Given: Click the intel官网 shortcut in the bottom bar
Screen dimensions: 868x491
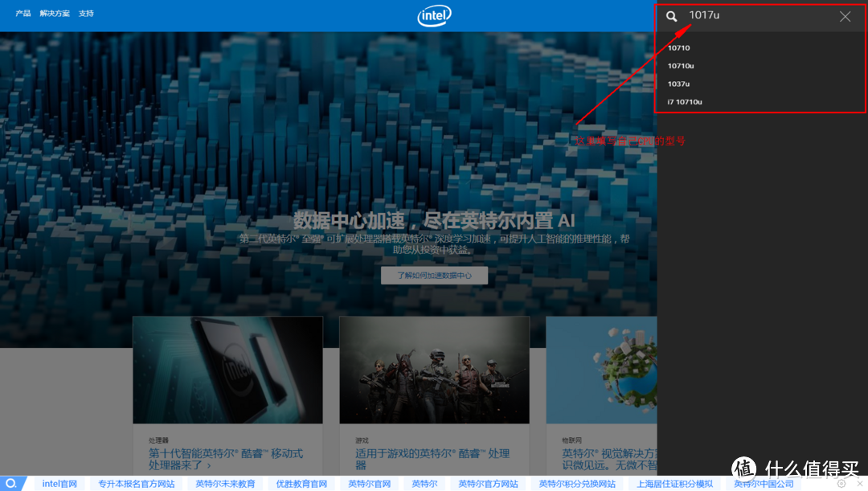Looking at the screenshot, I should pos(59,484).
